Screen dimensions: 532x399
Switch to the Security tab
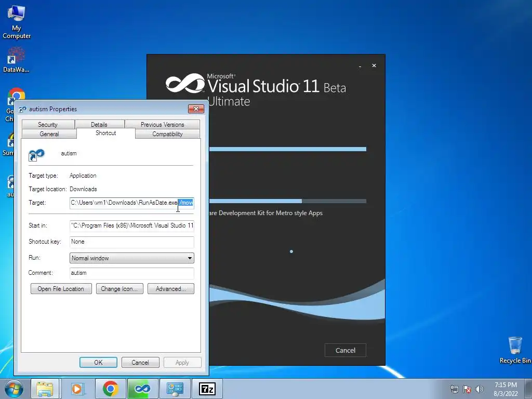tap(48, 125)
